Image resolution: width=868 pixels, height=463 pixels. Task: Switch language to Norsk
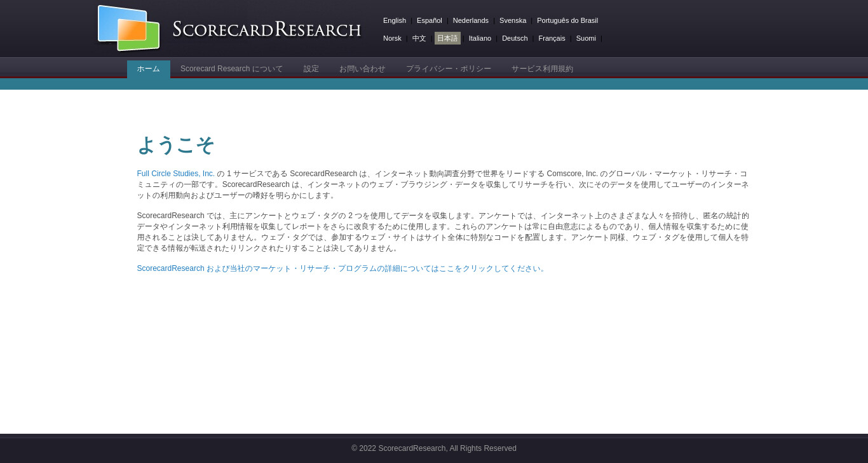pyautogui.click(x=392, y=38)
